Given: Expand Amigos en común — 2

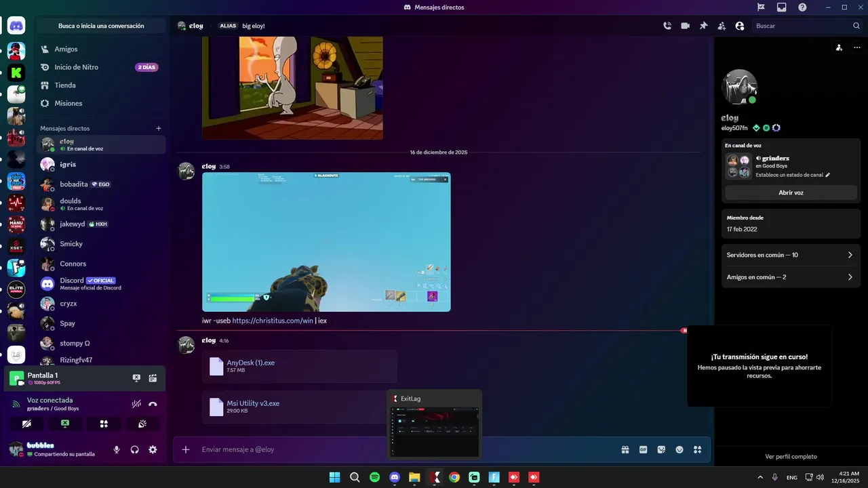Looking at the screenshot, I should [x=791, y=277].
